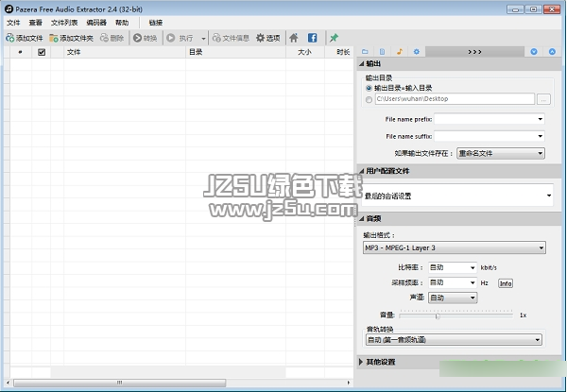Open the 链接 (Links) menu
Viewport: 567px width, 392px height.
156,23
